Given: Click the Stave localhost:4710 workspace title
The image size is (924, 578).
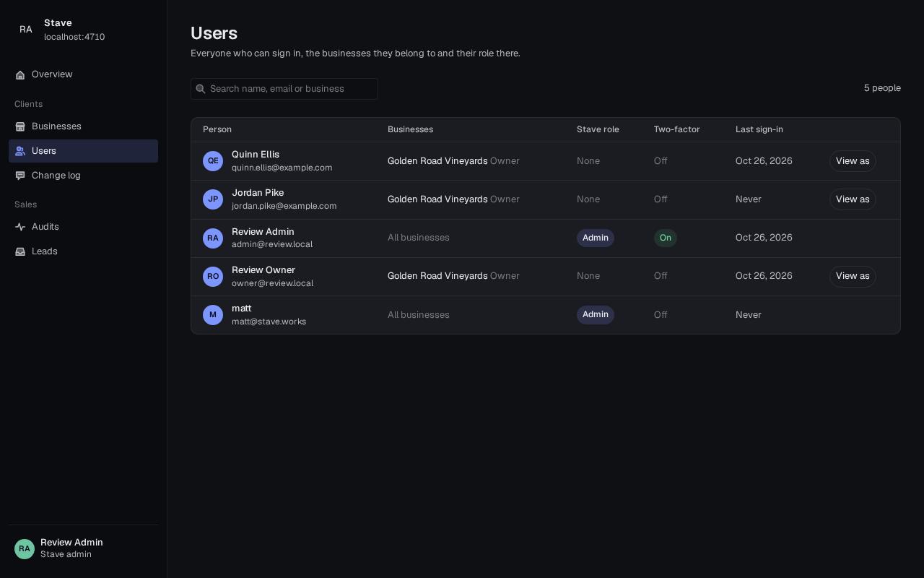Looking at the screenshot, I should pos(74,30).
